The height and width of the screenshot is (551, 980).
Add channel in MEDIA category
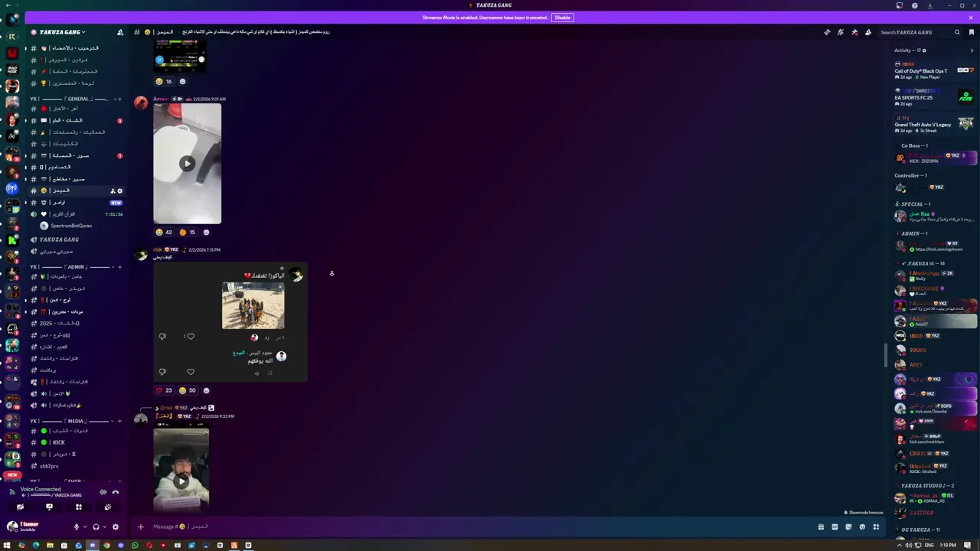(x=119, y=421)
